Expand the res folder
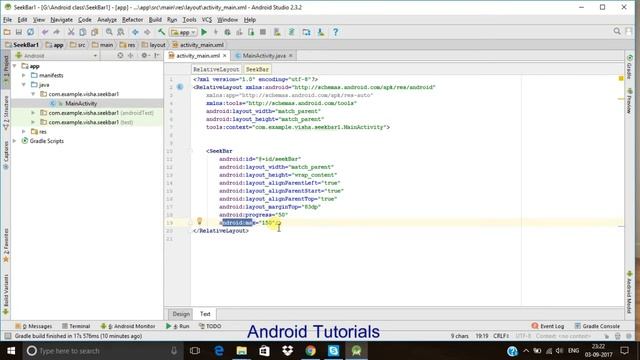Screen dimensions: 640x360 [x=24, y=131]
